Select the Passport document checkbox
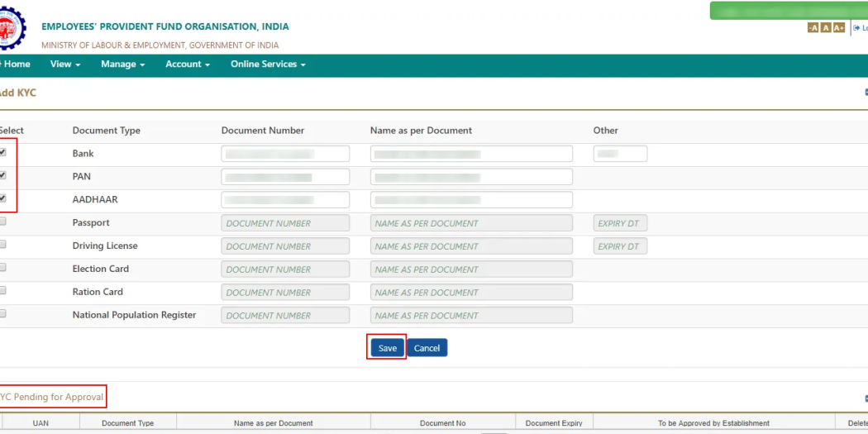Image resolution: width=868 pixels, height=434 pixels. 3,222
